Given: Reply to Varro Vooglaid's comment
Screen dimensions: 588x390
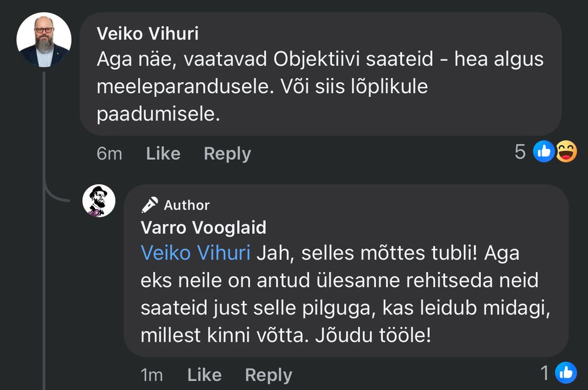Looking at the screenshot, I should click(x=269, y=374).
